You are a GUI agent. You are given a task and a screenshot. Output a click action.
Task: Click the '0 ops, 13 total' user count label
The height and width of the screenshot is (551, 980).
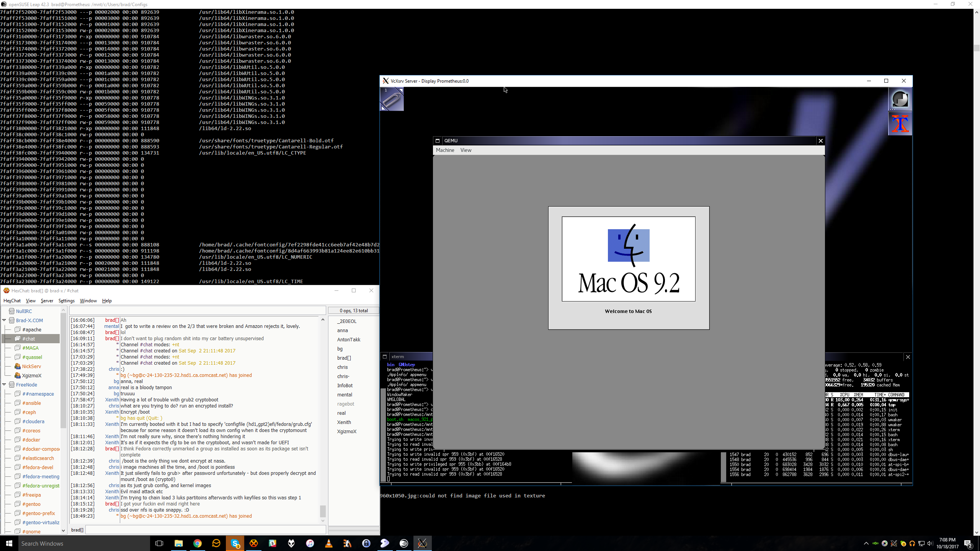(354, 310)
